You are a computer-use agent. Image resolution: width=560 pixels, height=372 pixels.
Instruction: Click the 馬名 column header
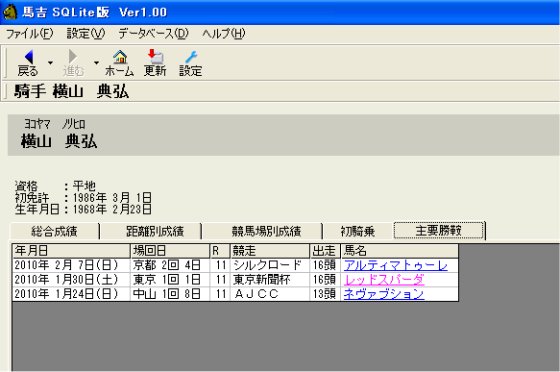click(400, 251)
